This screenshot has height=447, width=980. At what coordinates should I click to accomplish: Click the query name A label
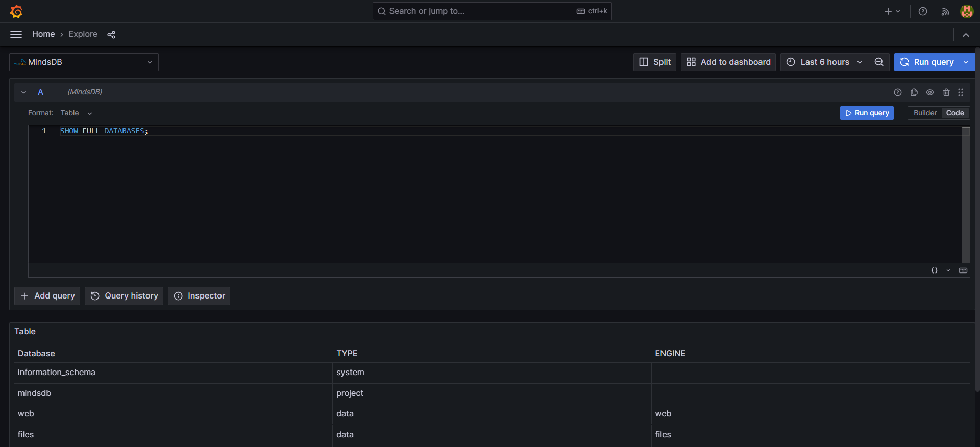pos(40,92)
